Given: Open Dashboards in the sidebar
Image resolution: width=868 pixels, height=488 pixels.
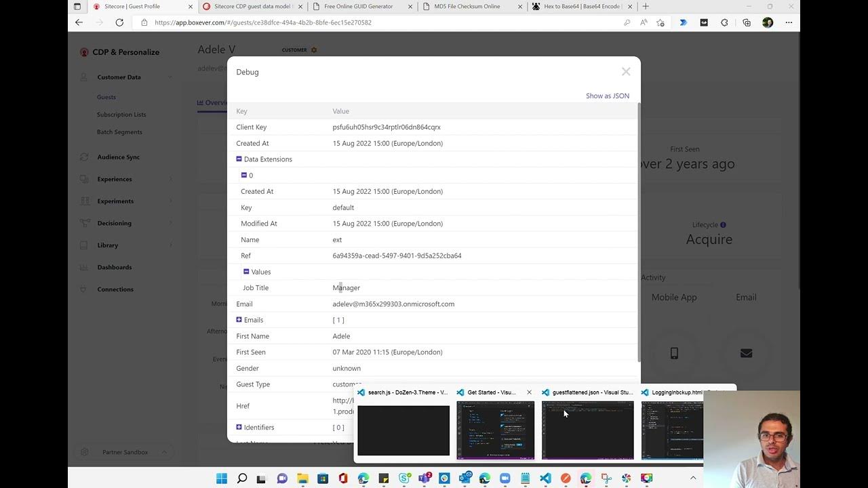Looking at the screenshot, I should pyautogui.click(x=115, y=267).
